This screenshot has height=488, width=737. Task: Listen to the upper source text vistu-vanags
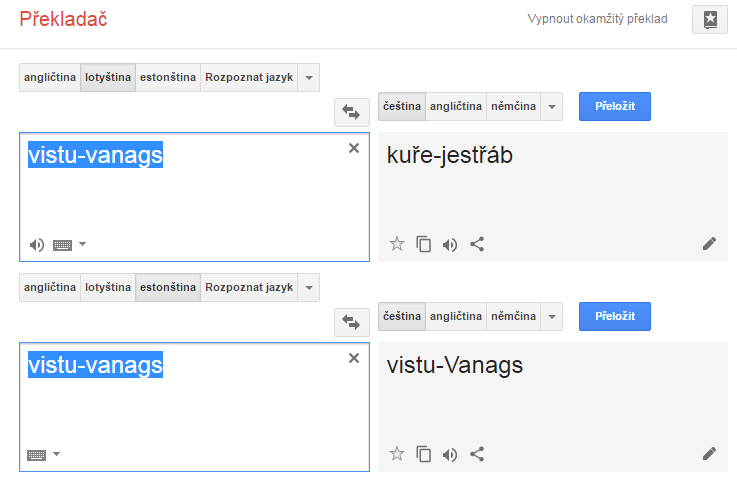pyautogui.click(x=37, y=245)
